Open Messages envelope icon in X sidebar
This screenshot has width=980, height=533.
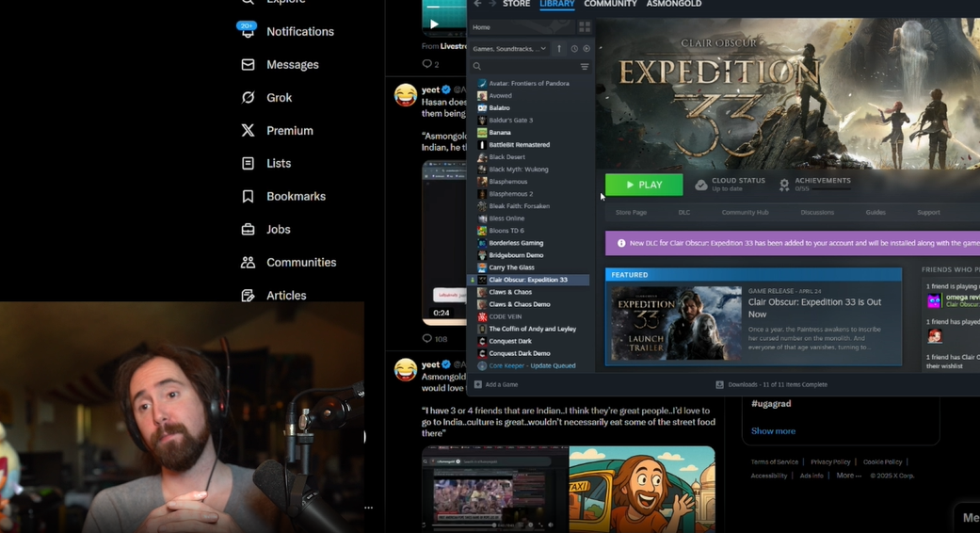pos(249,64)
